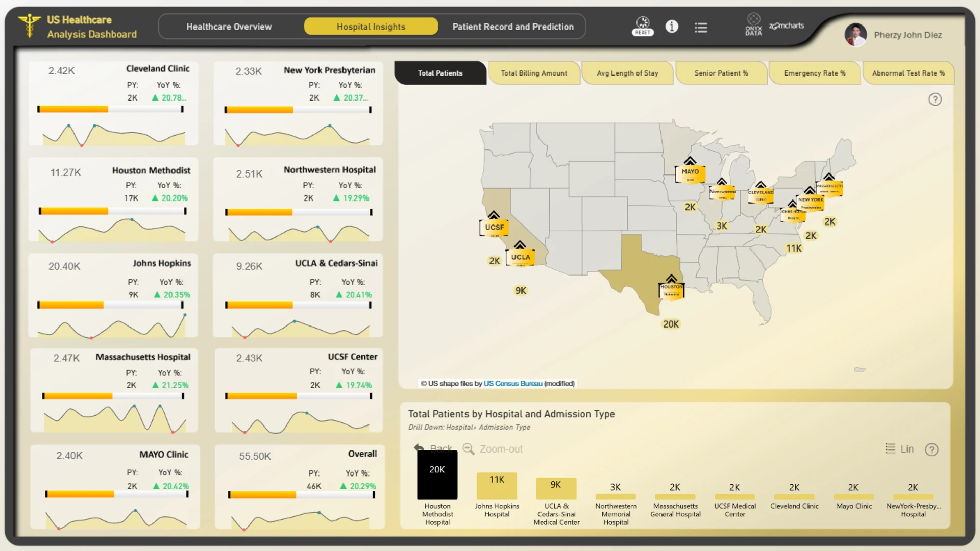Open Patient Record and Prediction page
Viewport: 980px width, 551px height.
513,27
